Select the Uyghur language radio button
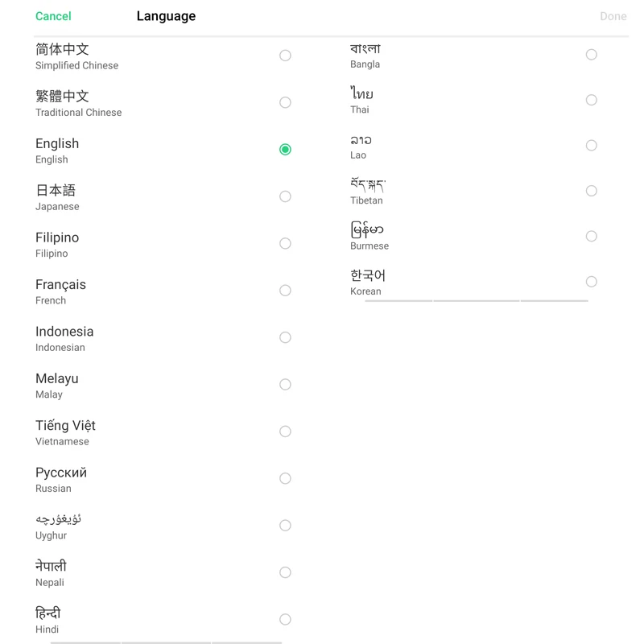The height and width of the screenshot is (644, 644). [285, 526]
